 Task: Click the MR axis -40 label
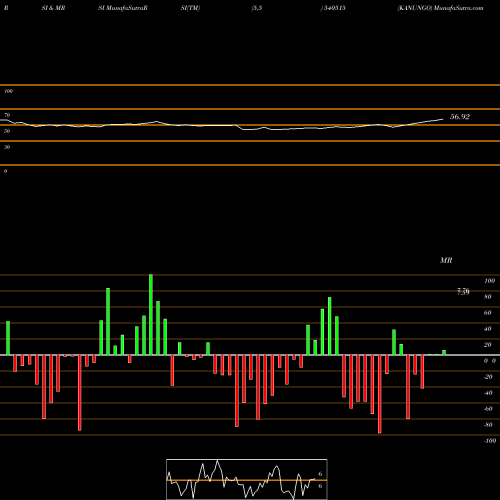tap(488, 393)
